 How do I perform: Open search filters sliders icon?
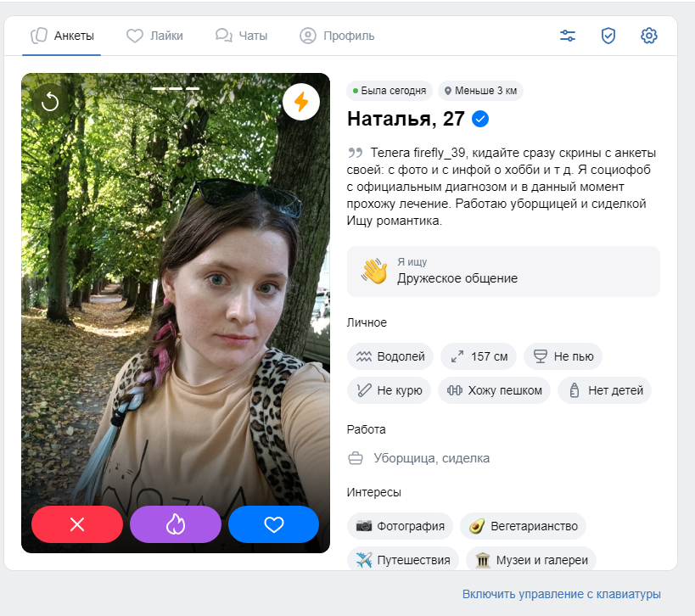click(x=568, y=36)
